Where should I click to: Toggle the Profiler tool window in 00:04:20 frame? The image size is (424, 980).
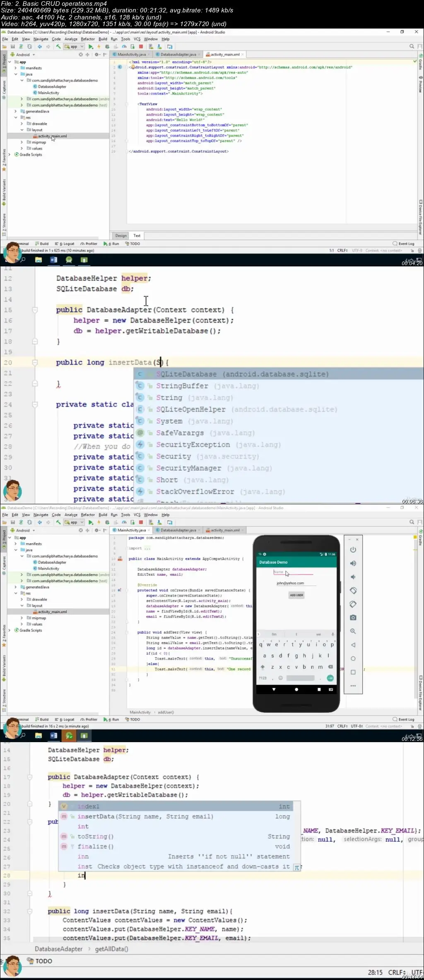point(89,244)
